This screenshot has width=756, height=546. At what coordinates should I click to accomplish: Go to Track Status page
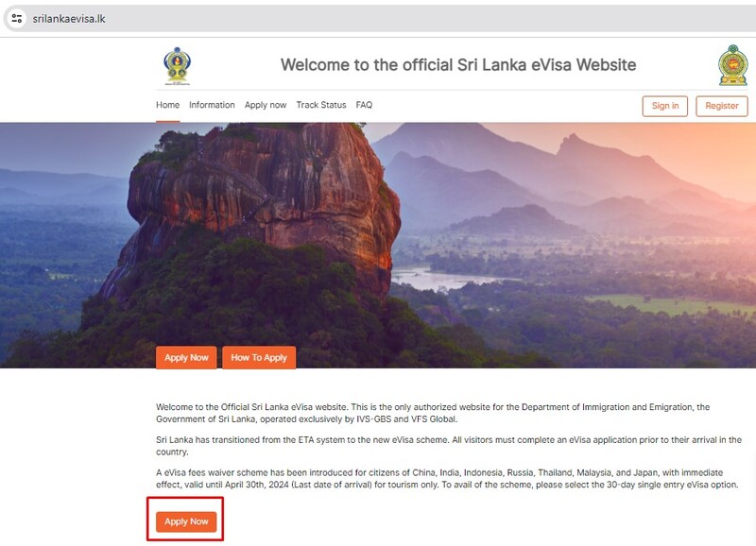point(321,105)
